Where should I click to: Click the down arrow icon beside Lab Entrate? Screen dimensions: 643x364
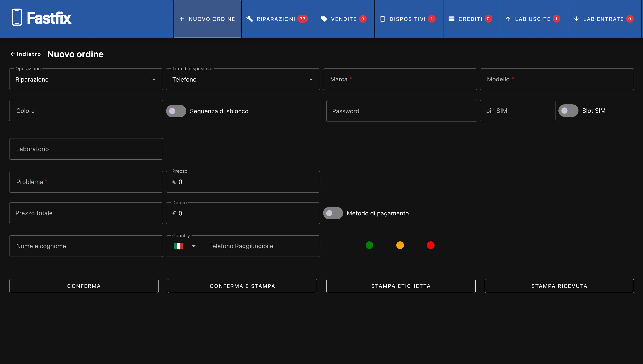pos(576,19)
